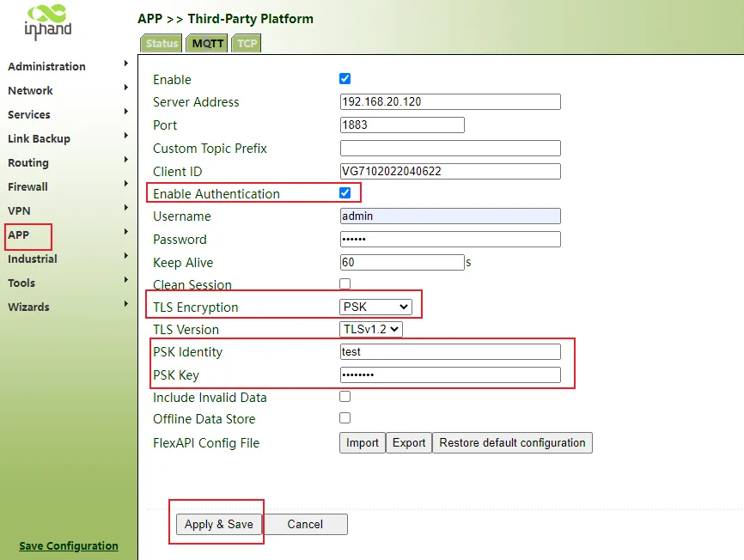This screenshot has height=560, width=744.
Task: Click the Server Address field
Action: 450,102
